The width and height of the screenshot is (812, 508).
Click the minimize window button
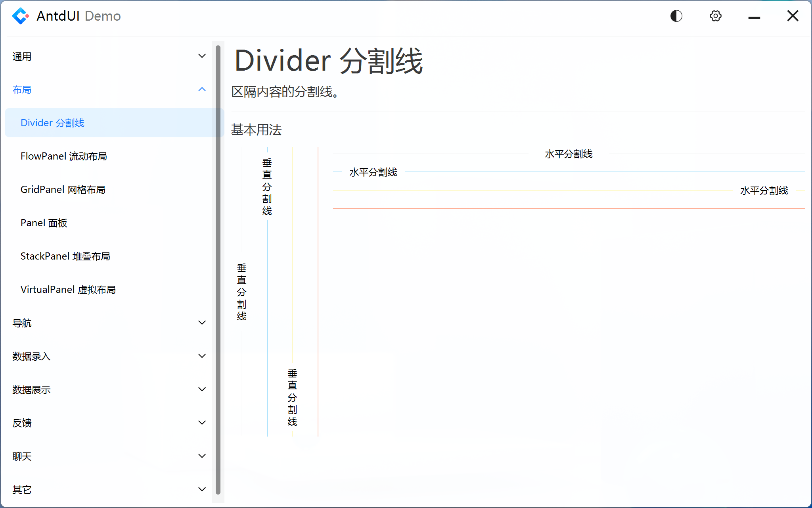pos(754,15)
